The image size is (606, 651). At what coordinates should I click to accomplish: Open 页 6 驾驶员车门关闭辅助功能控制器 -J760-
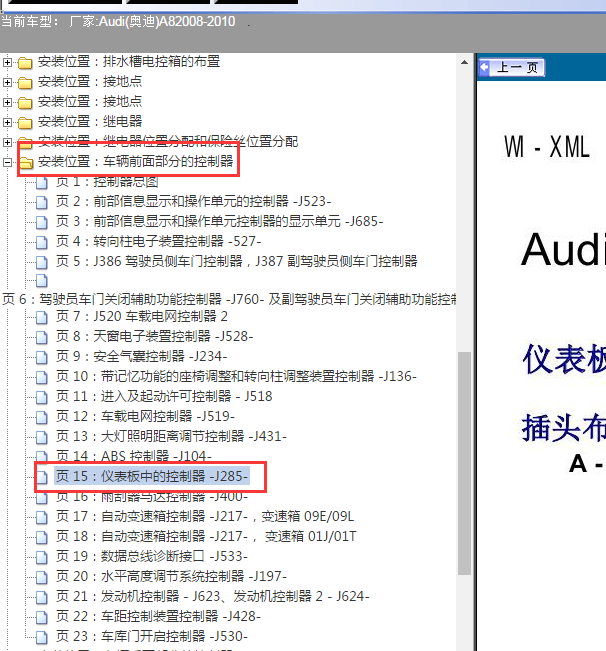pyautogui.click(x=229, y=299)
